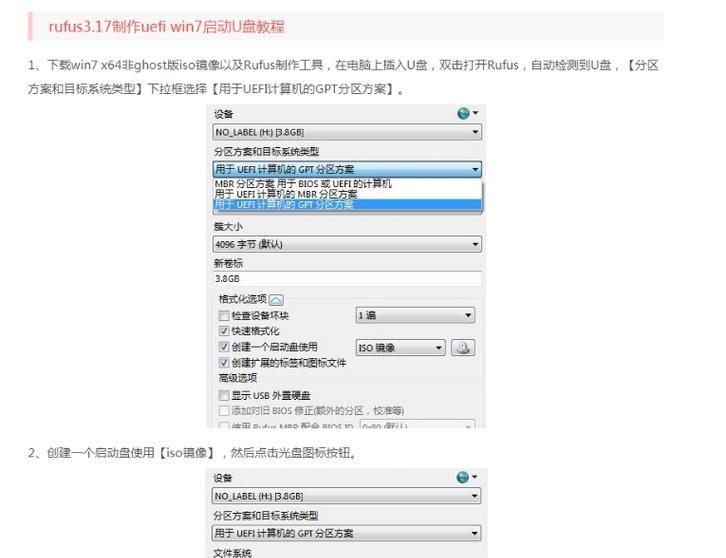Open the ISO 镜像 dropdown
726x558 pixels.
(401, 347)
